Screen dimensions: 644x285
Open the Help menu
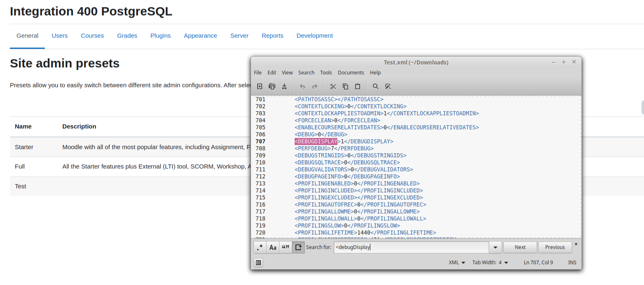(375, 72)
